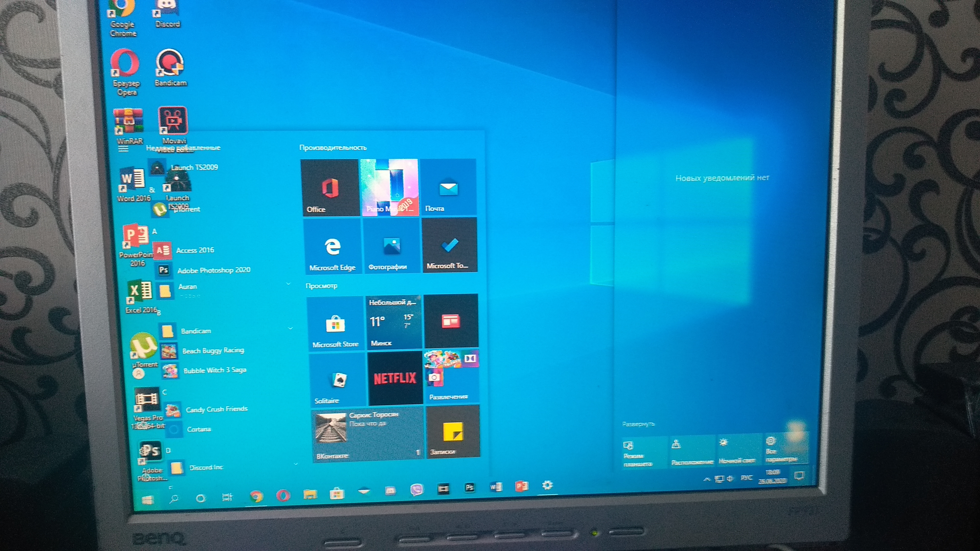Open the Microsoft Store tile
Image resolution: width=980 pixels, height=551 pixels.
click(336, 323)
